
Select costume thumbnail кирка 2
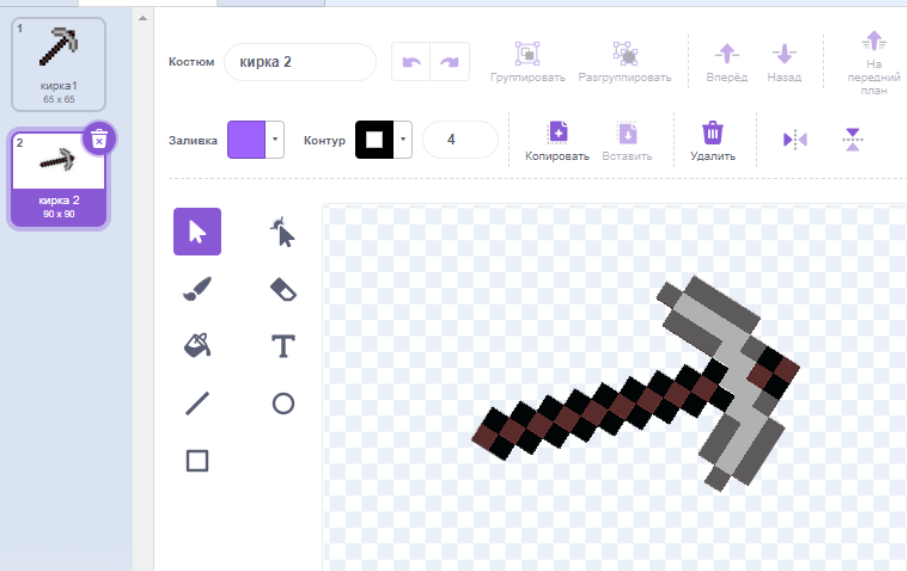tap(58, 179)
